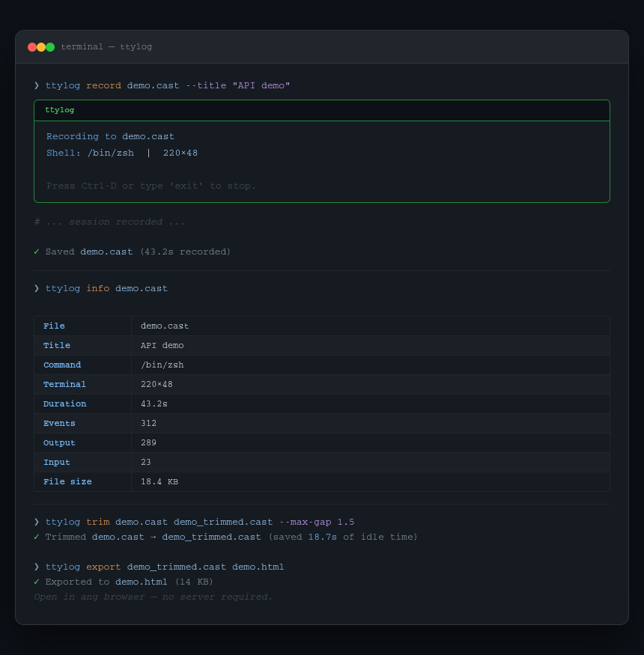Image resolution: width=644 pixels, height=655 pixels.
Task: Click the prompt arrow before 'ttylog info'
Action: click(x=37, y=288)
